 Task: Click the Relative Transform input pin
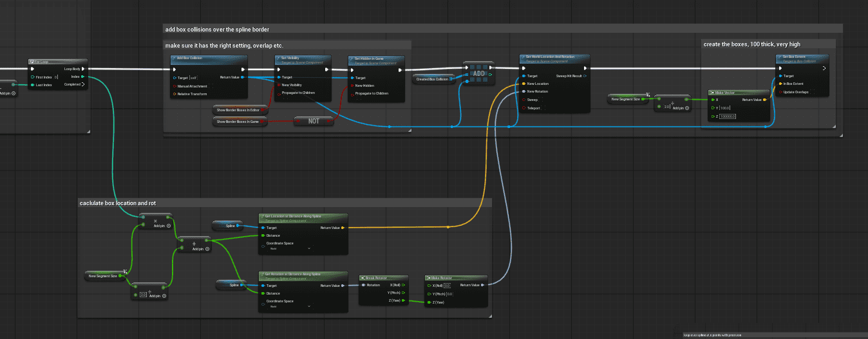coord(175,94)
